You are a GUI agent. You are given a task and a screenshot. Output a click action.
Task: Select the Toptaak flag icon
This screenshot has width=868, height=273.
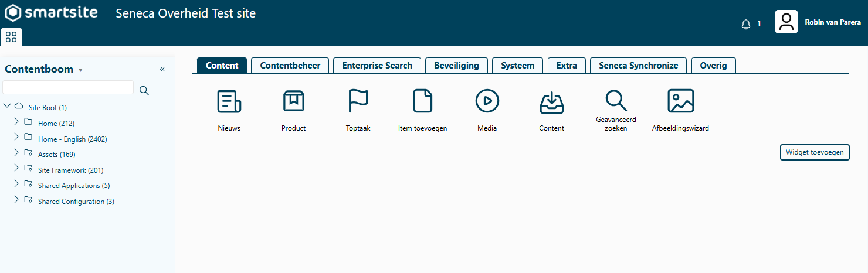(358, 101)
